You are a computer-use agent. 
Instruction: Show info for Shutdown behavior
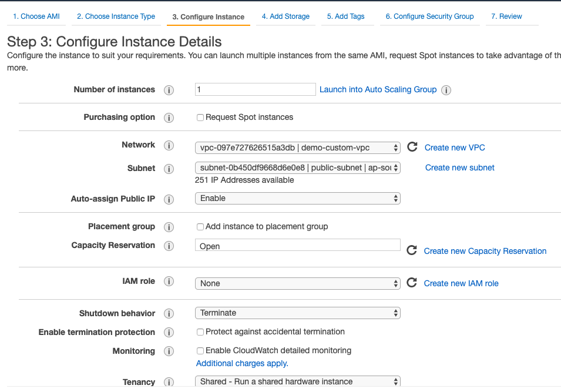pyautogui.click(x=169, y=314)
